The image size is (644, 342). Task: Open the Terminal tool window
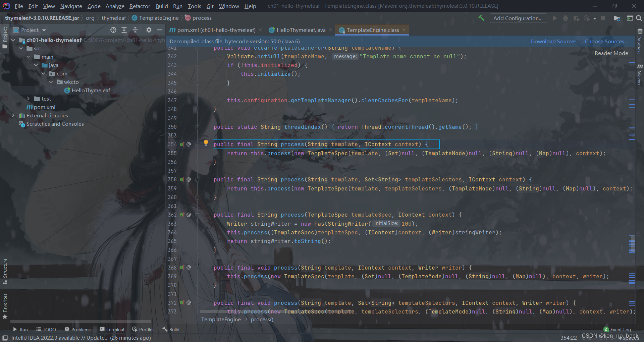point(112,329)
